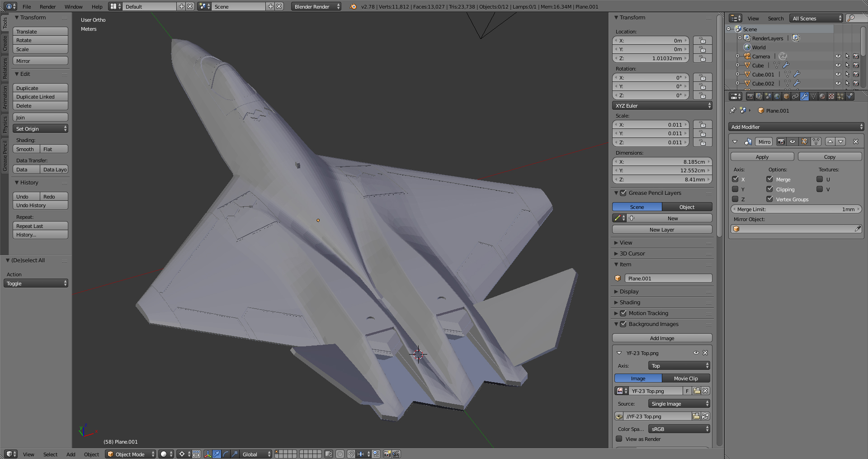This screenshot has width=868, height=459.
Task: Click the Duplicate Linked button
Action: pos(40,97)
